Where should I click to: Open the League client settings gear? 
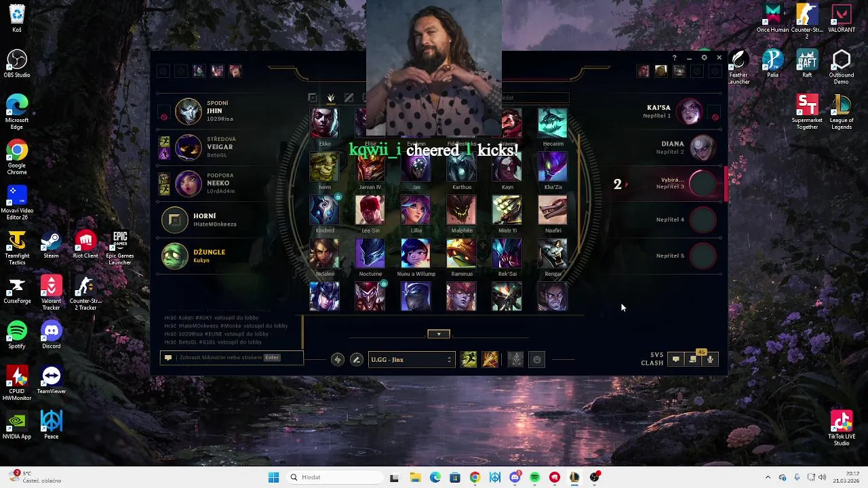click(x=704, y=58)
